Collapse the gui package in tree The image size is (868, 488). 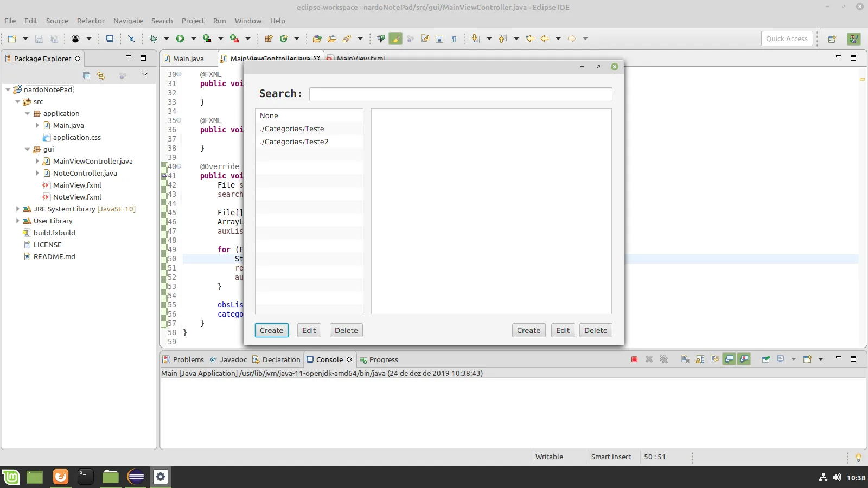click(x=27, y=149)
